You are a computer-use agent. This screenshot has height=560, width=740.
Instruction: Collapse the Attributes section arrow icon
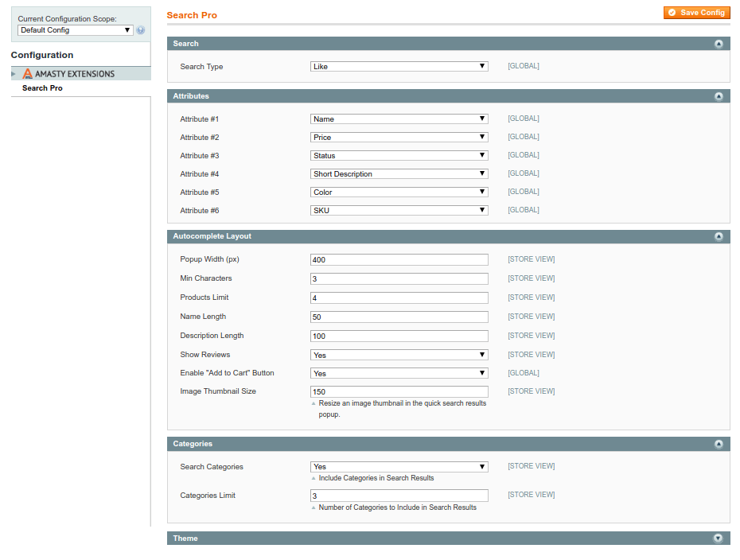pos(719,96)
